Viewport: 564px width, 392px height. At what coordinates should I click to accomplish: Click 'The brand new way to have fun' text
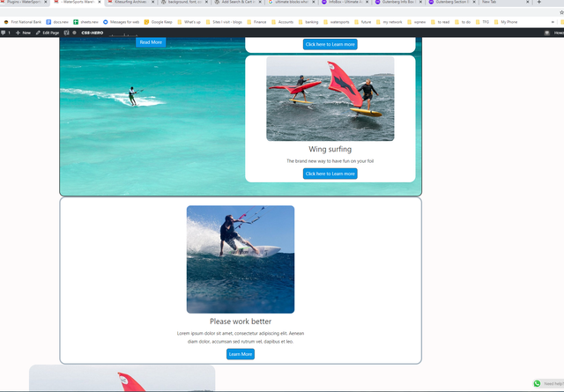pos(330,161)
